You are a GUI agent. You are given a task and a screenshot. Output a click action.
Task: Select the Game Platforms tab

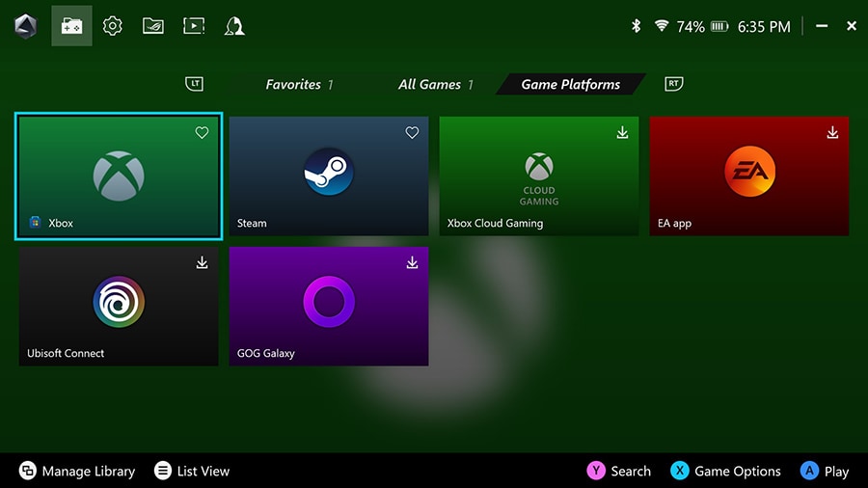tap(570, 85)
